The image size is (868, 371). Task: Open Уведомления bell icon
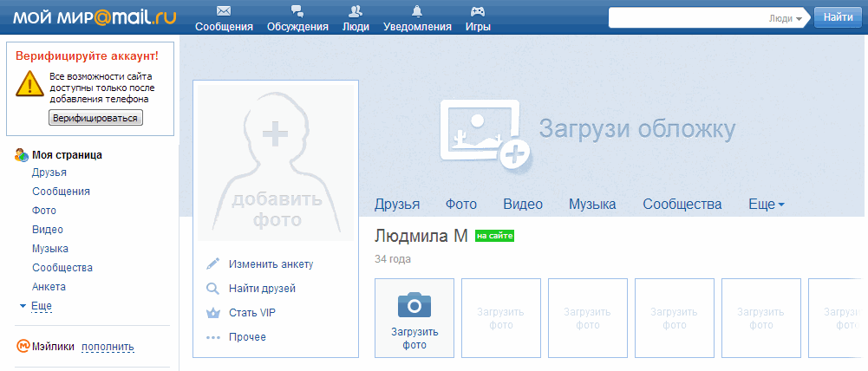point(417,10)
